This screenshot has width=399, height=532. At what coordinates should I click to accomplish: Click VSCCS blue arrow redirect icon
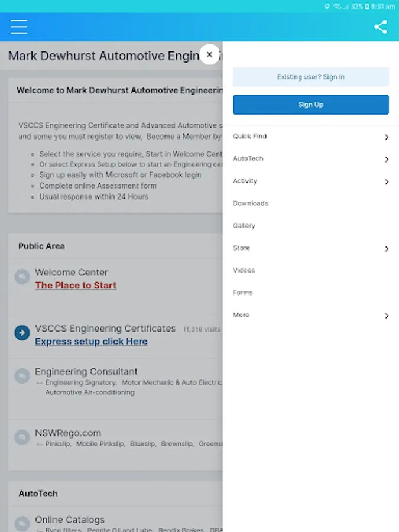tap(22, 332)
